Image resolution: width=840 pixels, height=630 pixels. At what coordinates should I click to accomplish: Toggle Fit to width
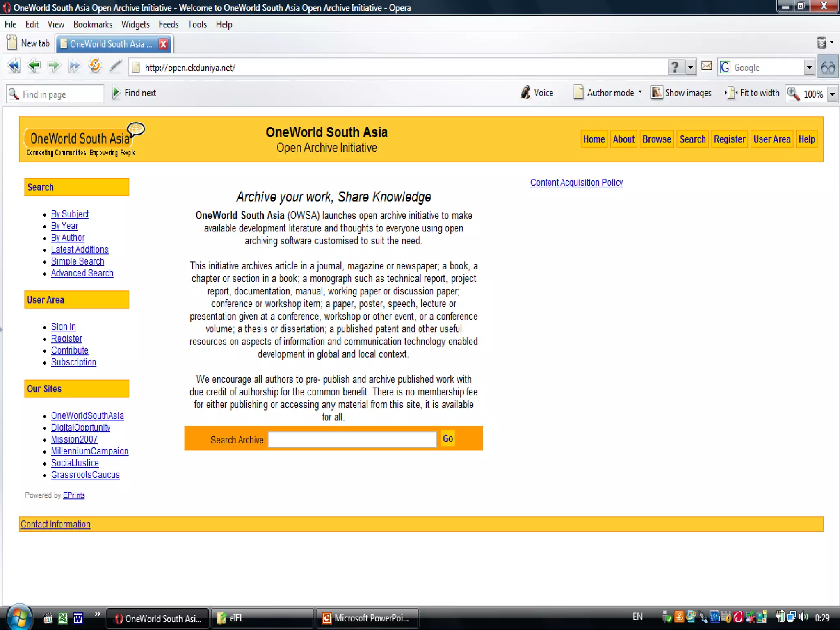[752, 93]
